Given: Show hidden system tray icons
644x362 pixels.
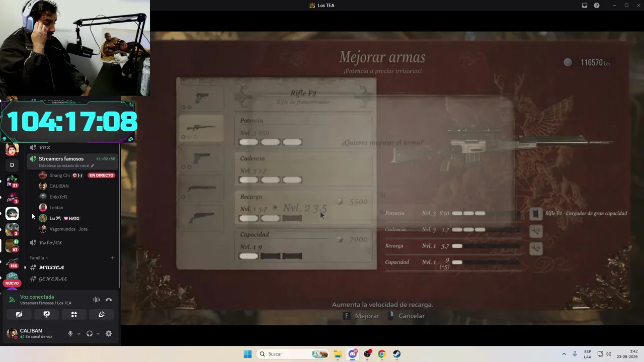Looking at the screenshot, I should point(564,354).
